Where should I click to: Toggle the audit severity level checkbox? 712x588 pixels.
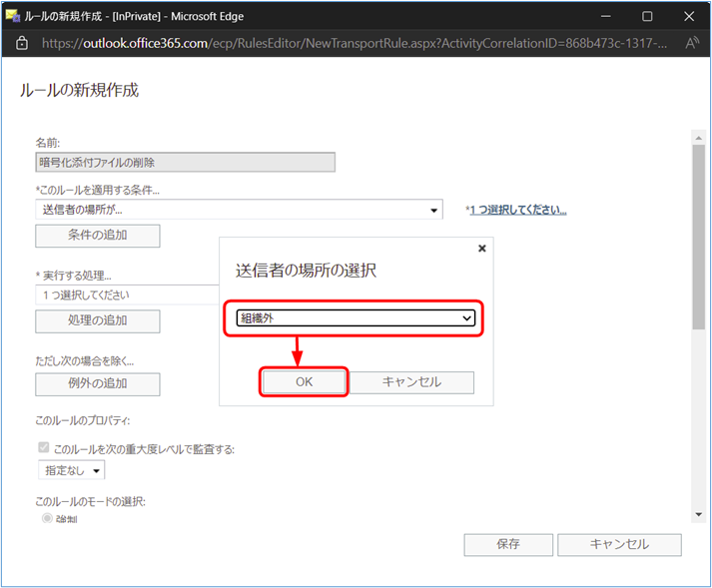pyautogui.click(x=44, y=448)
